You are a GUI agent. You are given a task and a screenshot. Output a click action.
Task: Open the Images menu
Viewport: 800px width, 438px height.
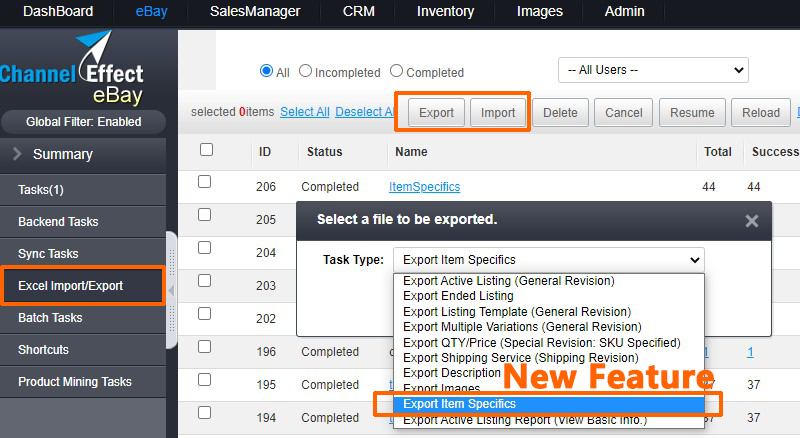[x=540, y=11]
